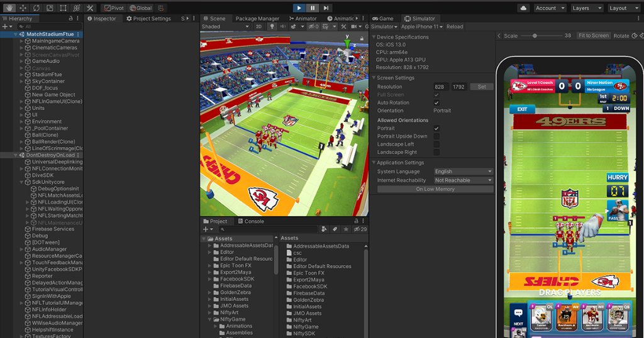Open the Apple iPhone 11 device dropdown
644x338 pixels.
coord(422,26)
